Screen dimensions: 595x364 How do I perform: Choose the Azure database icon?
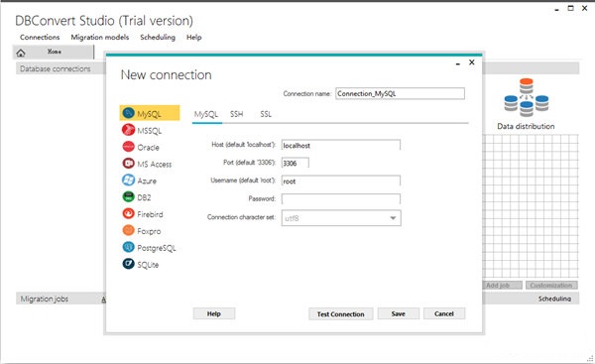[x=128, y=180]
